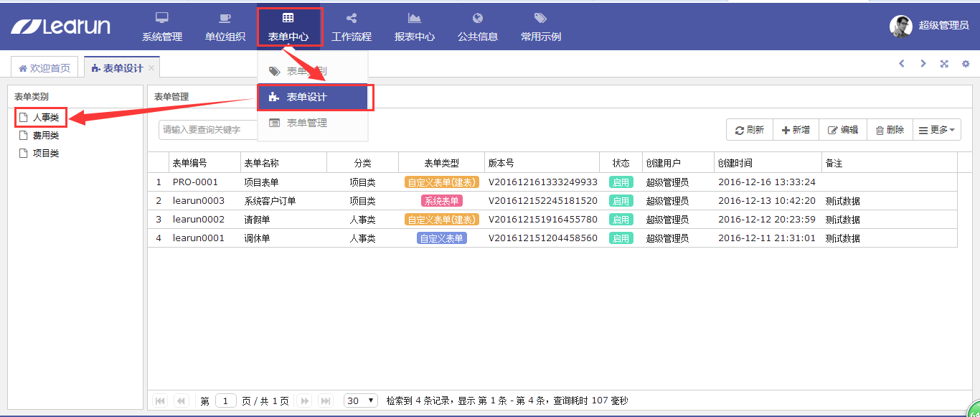Click the Learun logo
The width and height of the screenshot is (980, 417).
61,27
